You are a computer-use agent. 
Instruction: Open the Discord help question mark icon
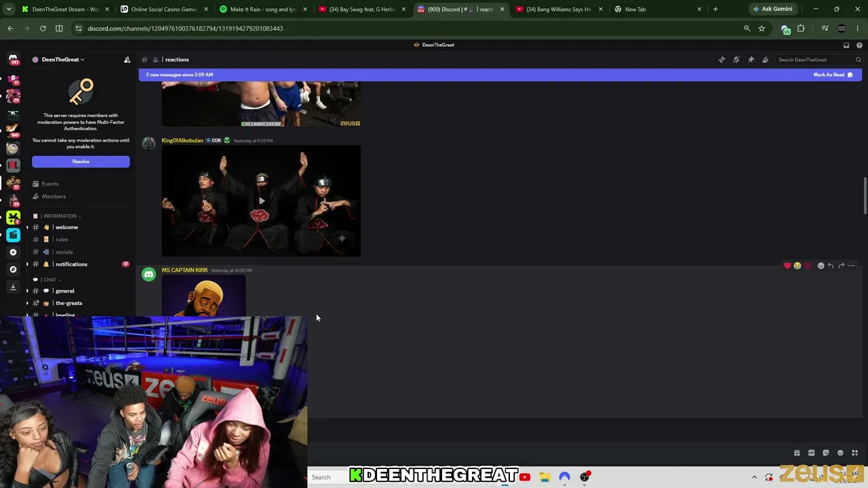click(859, 45)
